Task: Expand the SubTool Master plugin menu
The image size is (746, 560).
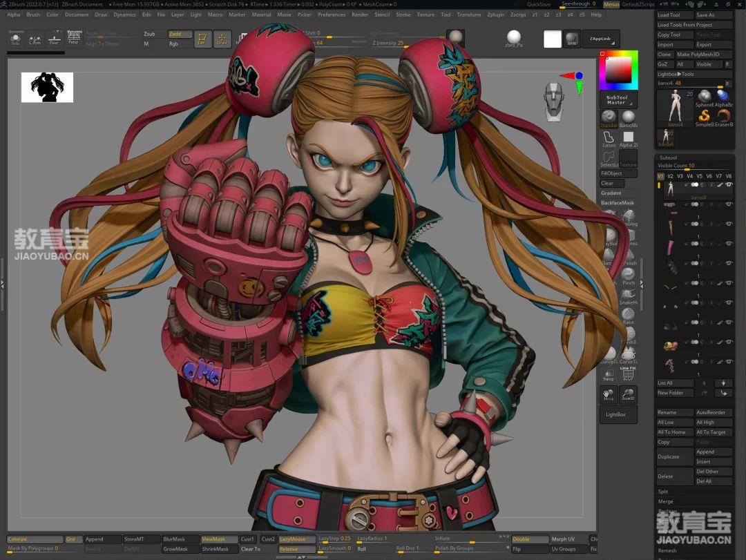Action: pos(618,100)
